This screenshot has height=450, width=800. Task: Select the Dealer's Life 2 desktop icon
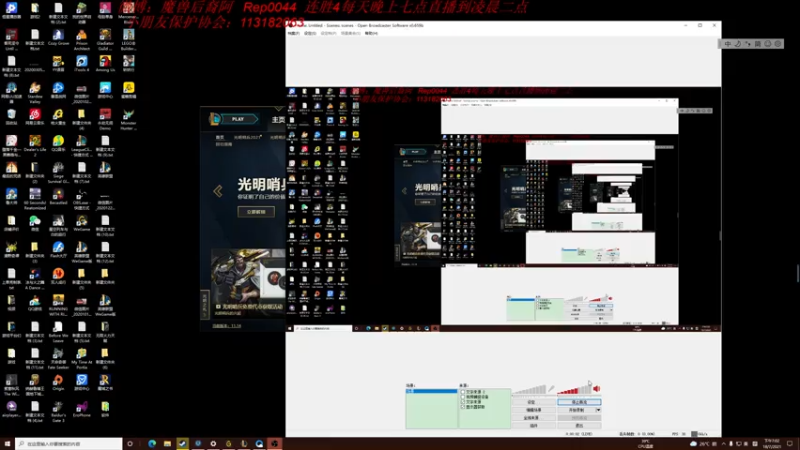(x=35, y=145)
